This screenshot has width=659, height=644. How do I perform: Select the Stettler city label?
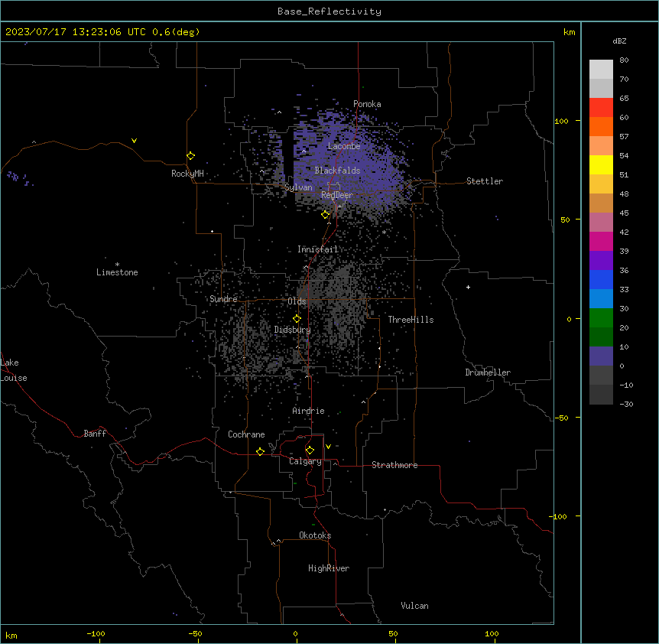(x=484, y=181)
